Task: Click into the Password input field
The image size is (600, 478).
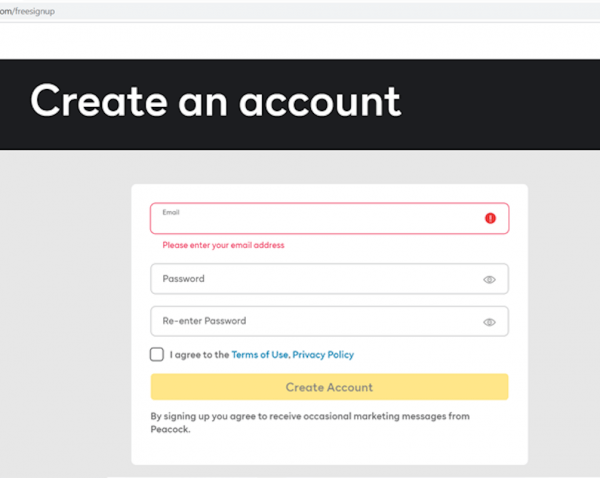Action: 310,279
